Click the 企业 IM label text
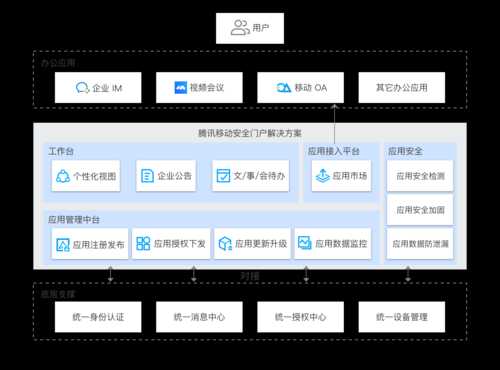 pyautogui.click(x=107, y=88)
